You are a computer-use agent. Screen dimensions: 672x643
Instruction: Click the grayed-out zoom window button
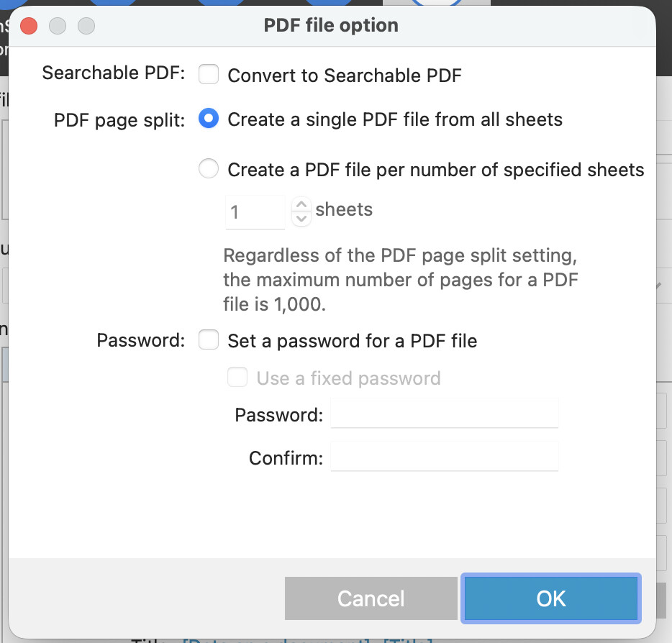[86, 27]
